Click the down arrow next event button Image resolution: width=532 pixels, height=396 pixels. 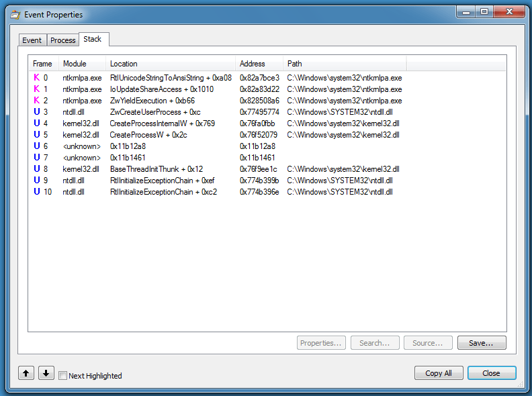click(x=46, y=373)
